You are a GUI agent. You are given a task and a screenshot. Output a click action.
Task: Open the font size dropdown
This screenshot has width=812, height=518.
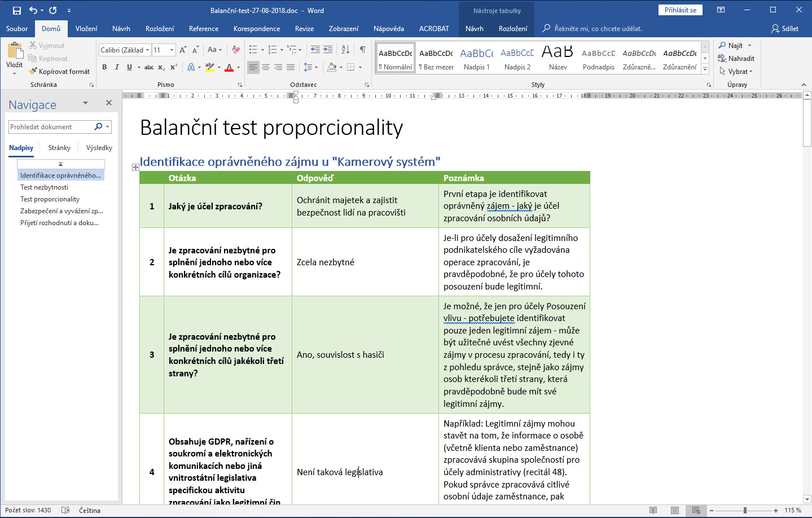point(172,50)
